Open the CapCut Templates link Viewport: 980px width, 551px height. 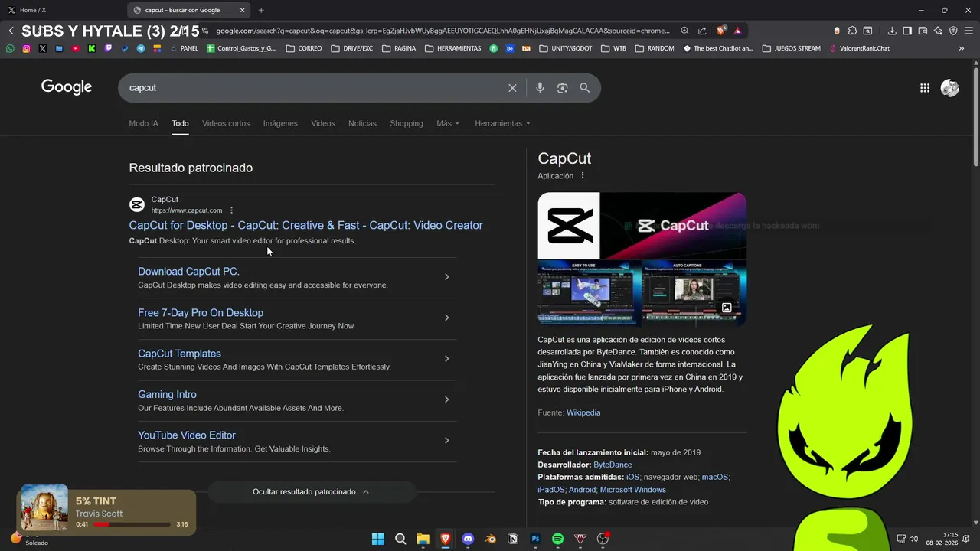click(x=179, y=354)
